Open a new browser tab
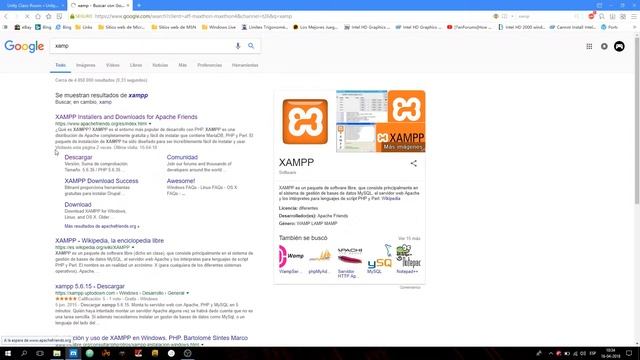 [139, 5]
